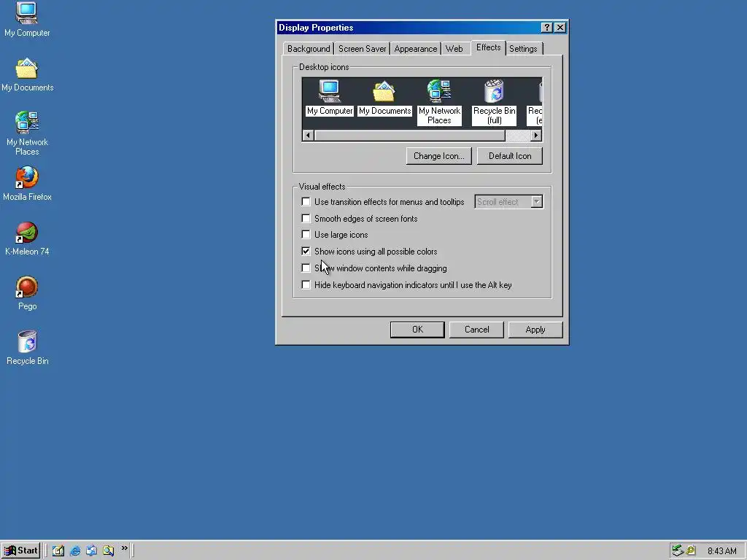Click Show Desktop quick launch icon

[x=58, y=551]
